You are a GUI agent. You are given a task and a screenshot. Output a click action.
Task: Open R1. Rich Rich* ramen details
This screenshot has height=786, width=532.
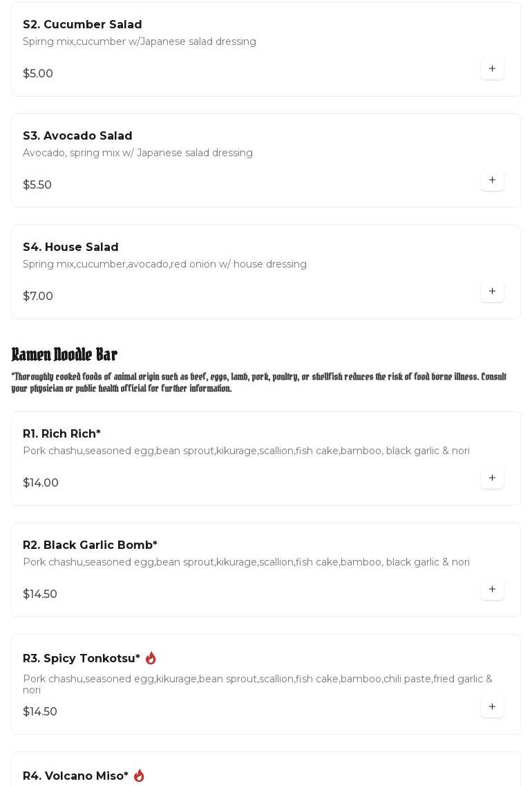pos(61,434)
